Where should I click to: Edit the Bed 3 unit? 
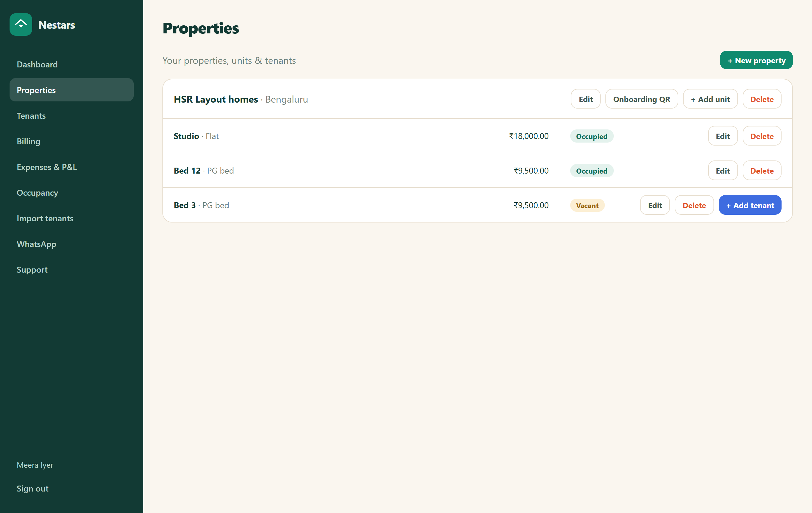coord(655,205)
